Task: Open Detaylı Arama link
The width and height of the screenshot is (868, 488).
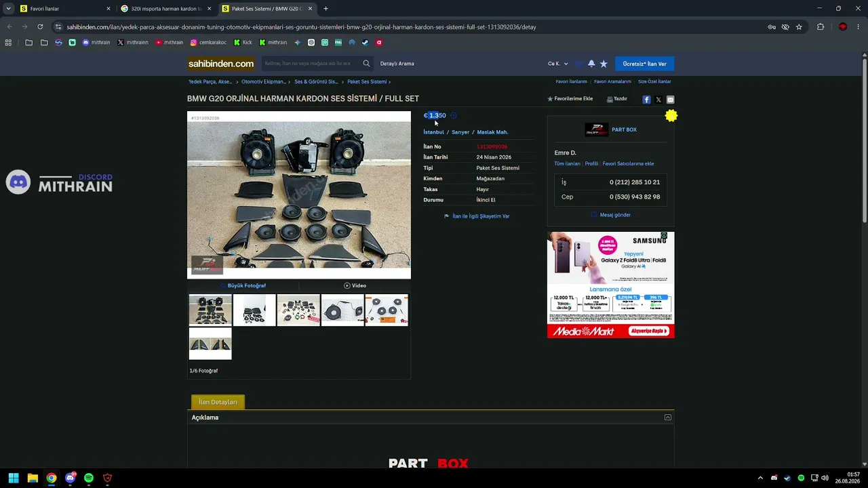Action: point(397,64)
